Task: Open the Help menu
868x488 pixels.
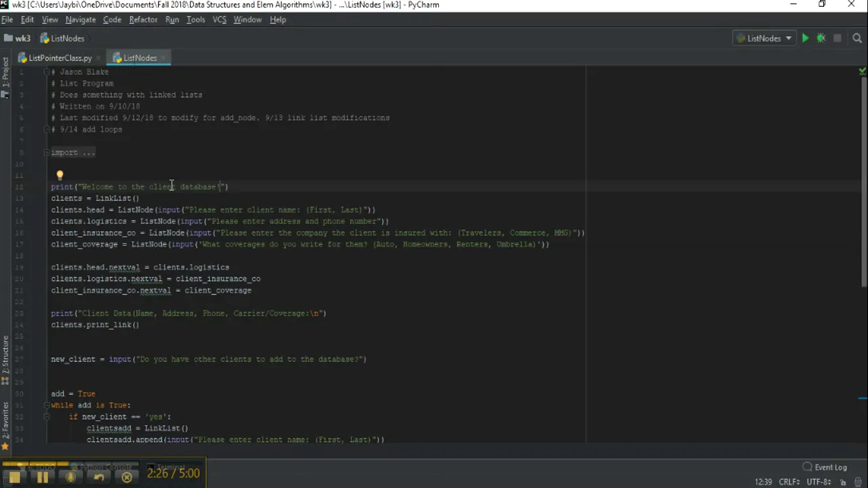Action: tap(278, 20)
